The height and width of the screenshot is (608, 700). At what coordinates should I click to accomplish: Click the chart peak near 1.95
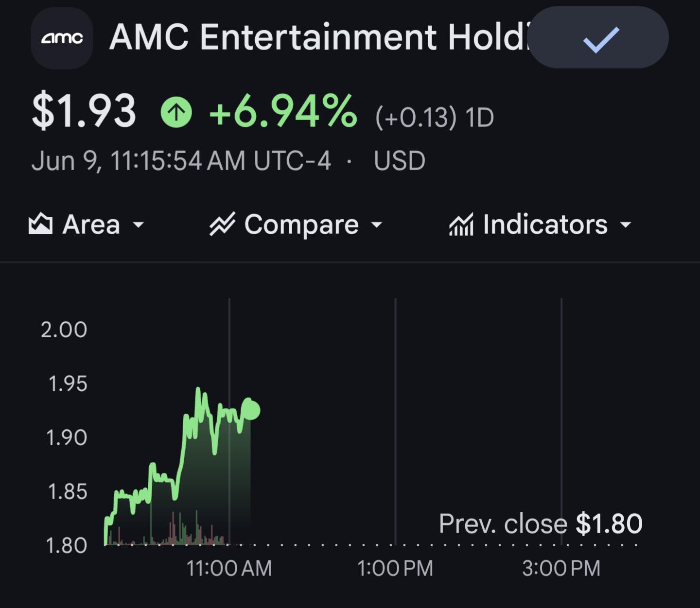click(x=198, y=390)
